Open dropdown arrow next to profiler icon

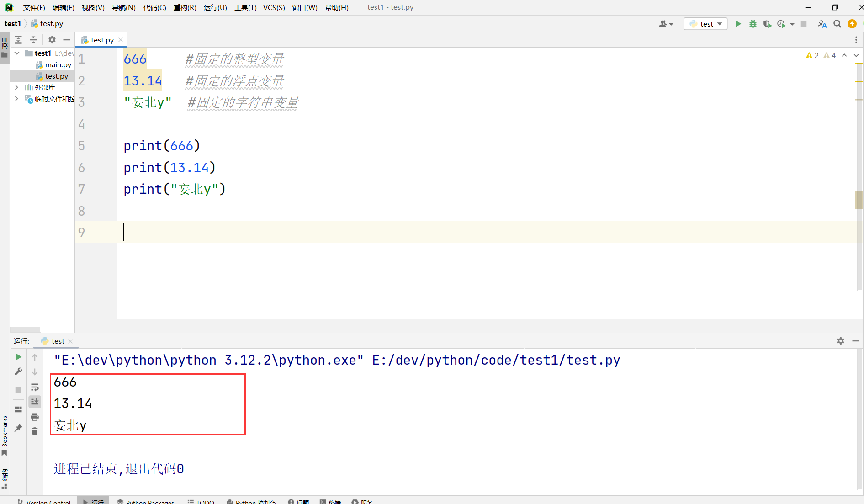(792, 24)
